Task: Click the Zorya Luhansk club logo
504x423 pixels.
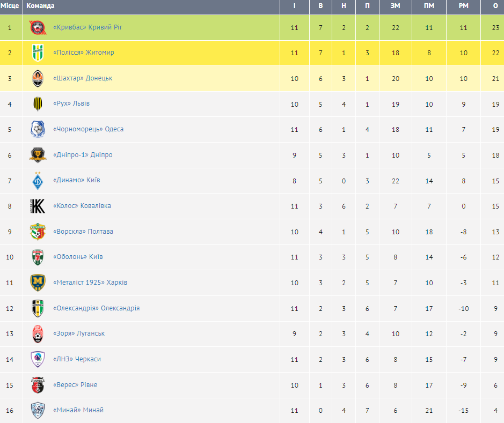Action: 38,333
